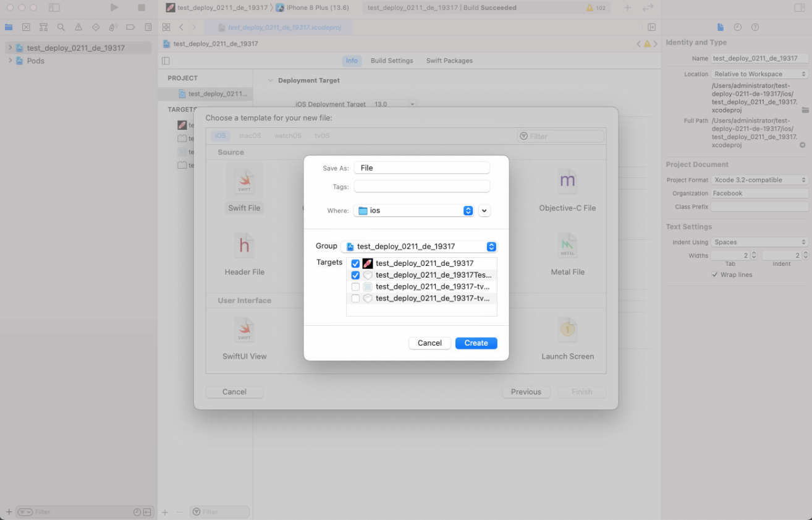
Task: Click the Run (play) button in toolbar
Action: pos(114,7)
